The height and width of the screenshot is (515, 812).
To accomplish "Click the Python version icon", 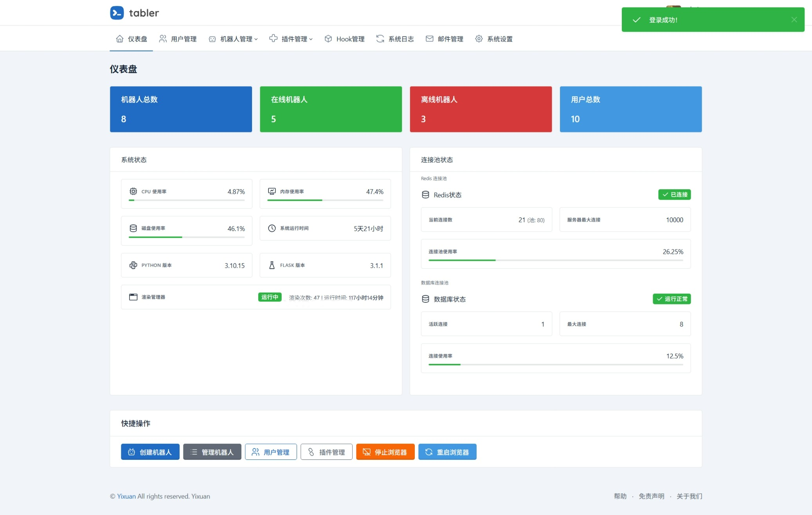I will (133, 265).
